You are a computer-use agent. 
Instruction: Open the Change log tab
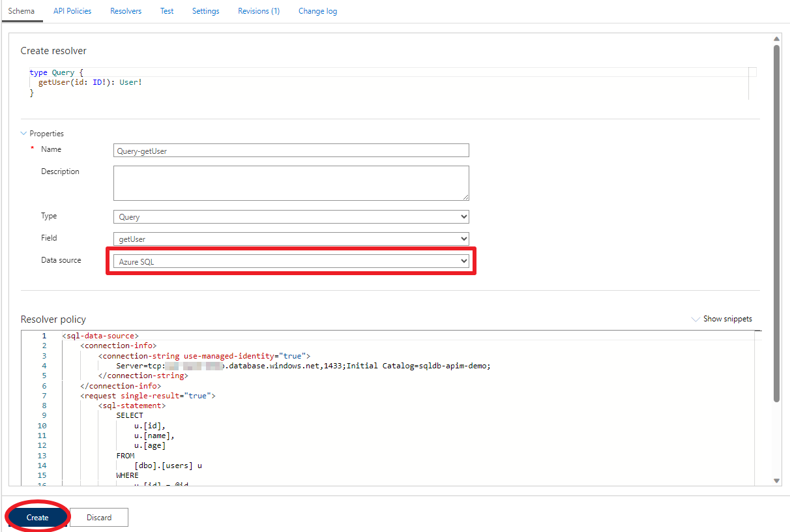point(317,11)
